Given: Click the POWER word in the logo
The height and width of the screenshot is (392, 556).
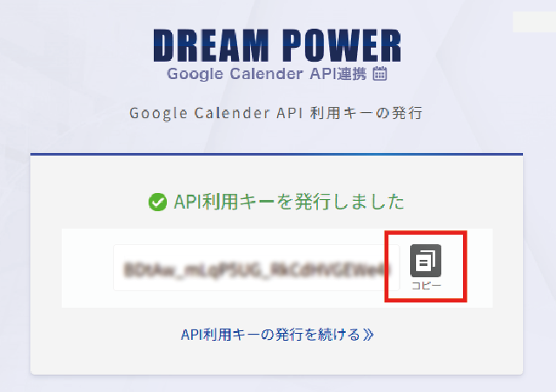Looking at the screenshot, I should [x=341, y=46].
